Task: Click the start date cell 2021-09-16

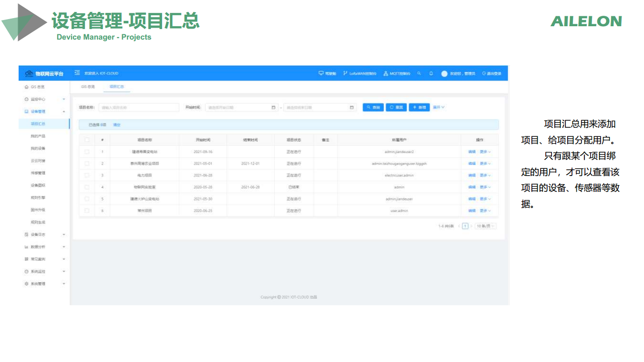Action: click(203, 152)
